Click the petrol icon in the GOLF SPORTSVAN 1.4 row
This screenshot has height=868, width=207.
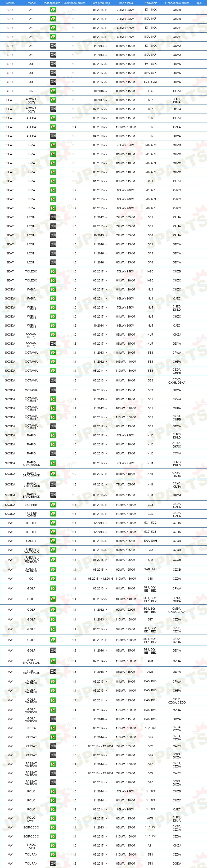(53, 661)
